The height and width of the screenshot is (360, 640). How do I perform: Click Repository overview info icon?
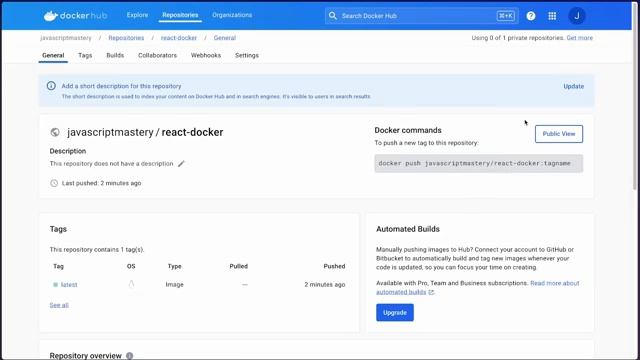tap(129, 356)
